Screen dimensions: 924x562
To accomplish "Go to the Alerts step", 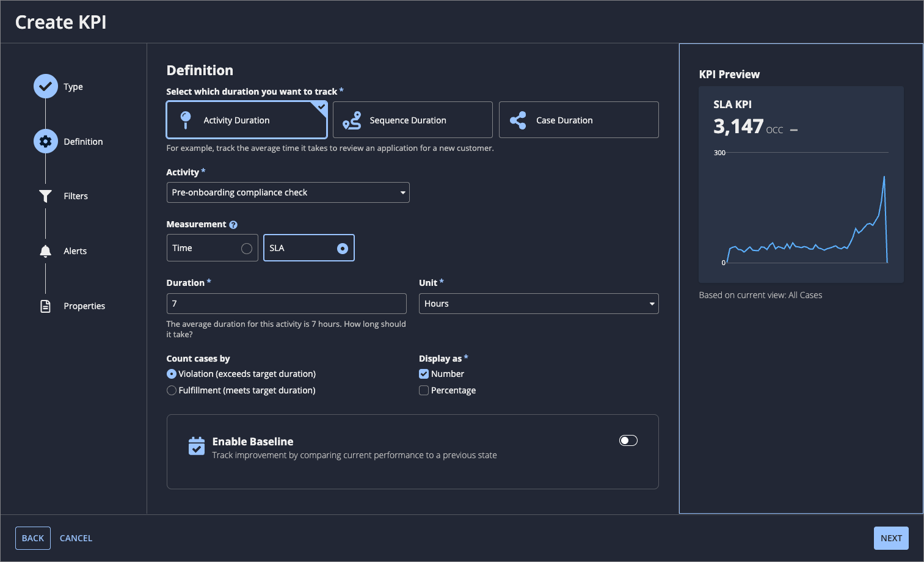I will tap(75, 251).
